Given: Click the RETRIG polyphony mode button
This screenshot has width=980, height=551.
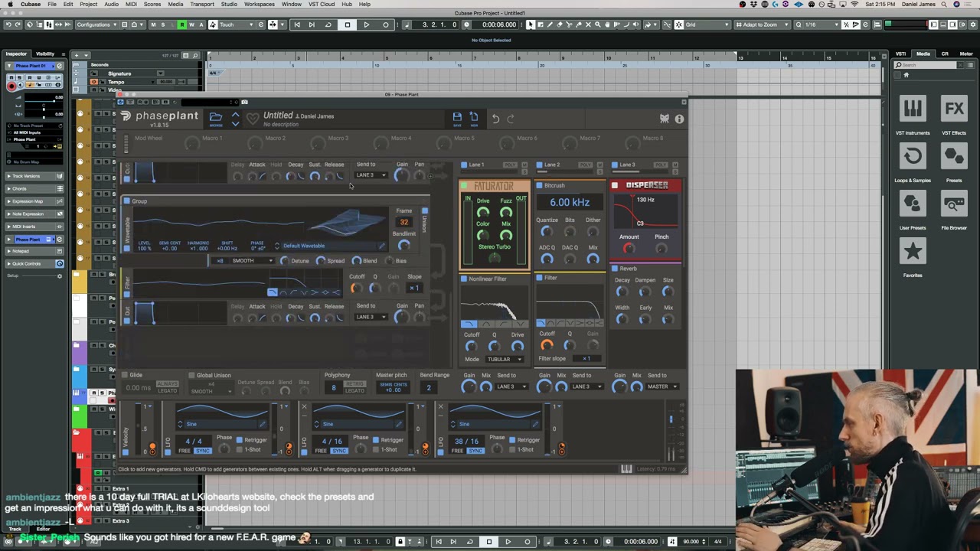Looking at the screenshot, I should 355,384.
